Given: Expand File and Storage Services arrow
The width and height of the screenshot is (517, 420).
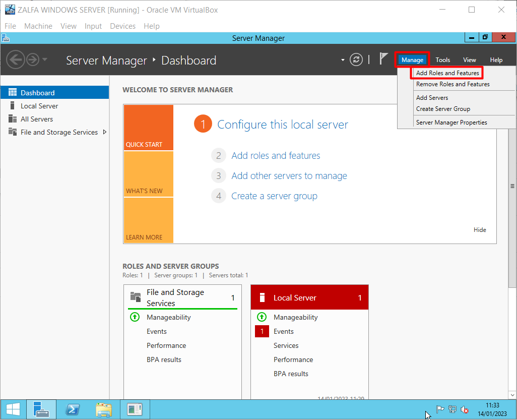Looking at the screenshot, I should [x=104, y=132].
